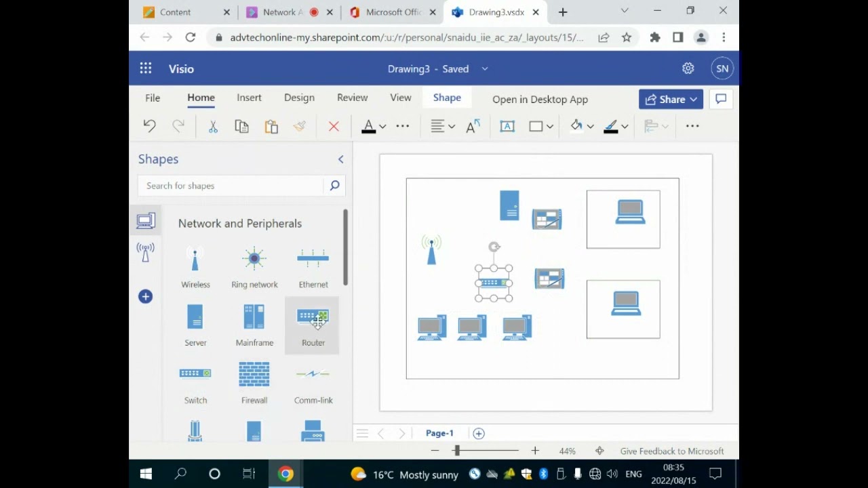Click the zoom in plus button
Viewport: 868px width, 488px height.
535,451
